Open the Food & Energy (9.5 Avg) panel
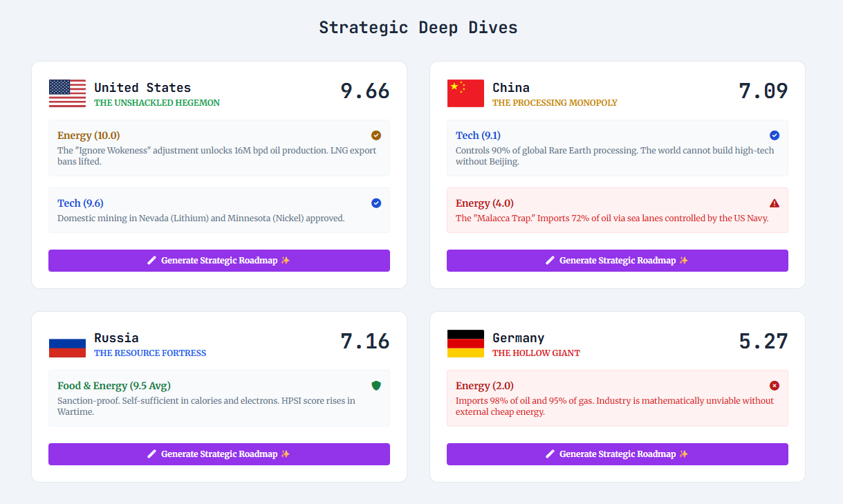The height and width of the screenshot is (504, 843). point(219,398)
